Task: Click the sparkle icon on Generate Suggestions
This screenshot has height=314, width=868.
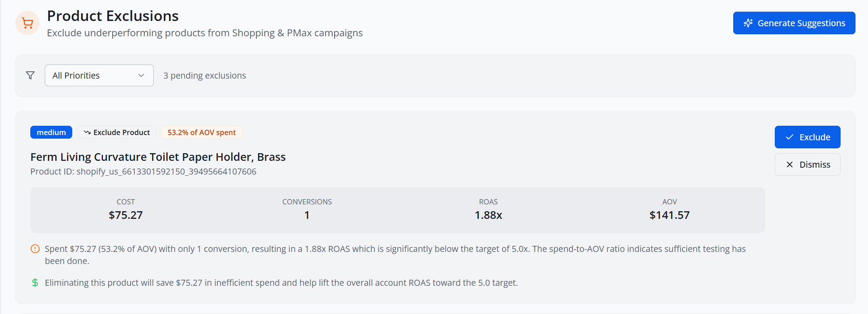Action: [749, 23]
